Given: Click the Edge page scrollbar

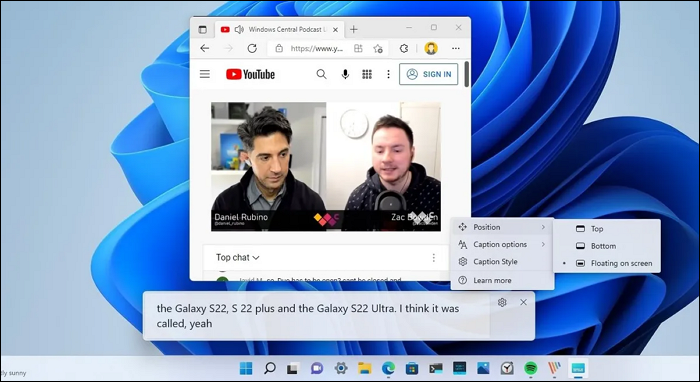Looking at the screenshot, I should tap(466, 74).
